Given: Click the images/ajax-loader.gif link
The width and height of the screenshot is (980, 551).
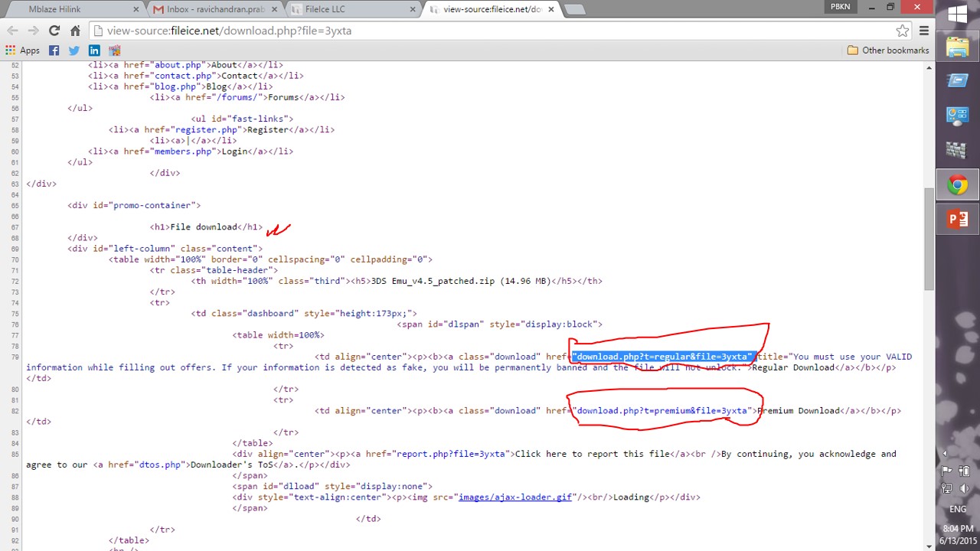Looking at the screenshot, I should click(x=514, y=497).
